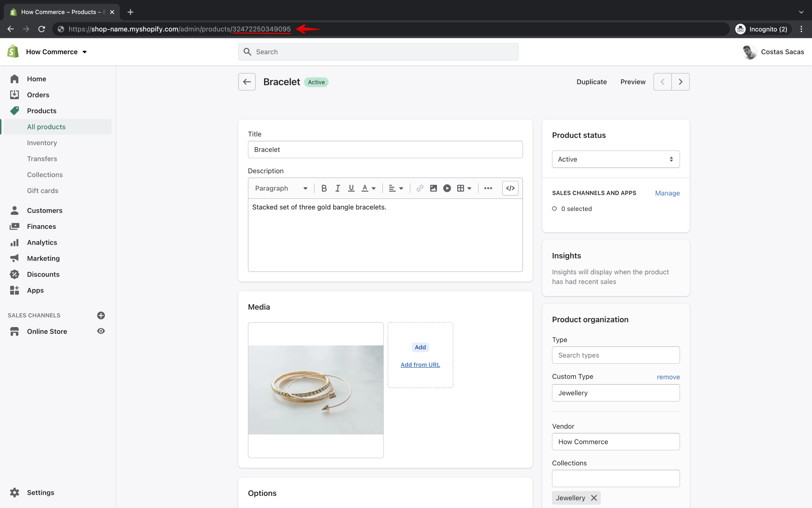Screen dimensions: 812x508
Task: Go to the previous product
Action: pos(662,82)
